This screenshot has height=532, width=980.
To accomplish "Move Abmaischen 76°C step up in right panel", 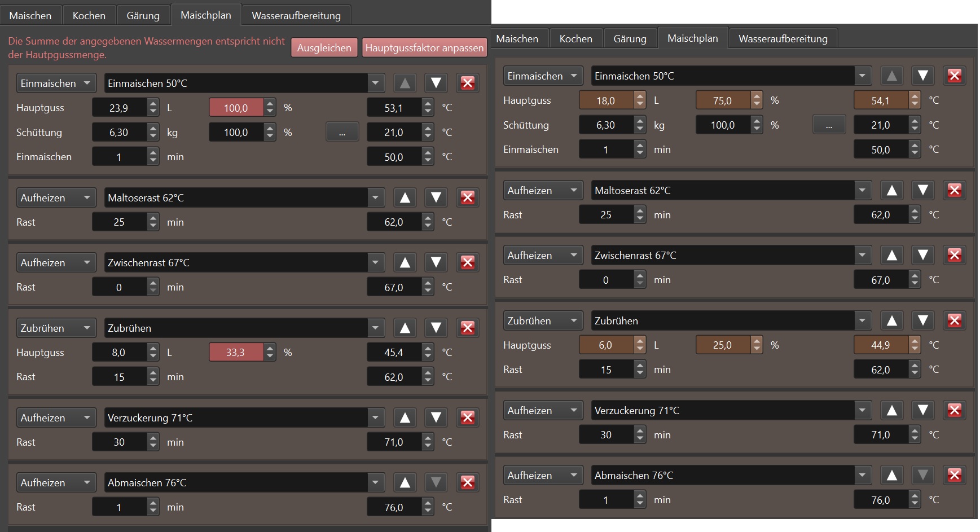I will (891, 475).
